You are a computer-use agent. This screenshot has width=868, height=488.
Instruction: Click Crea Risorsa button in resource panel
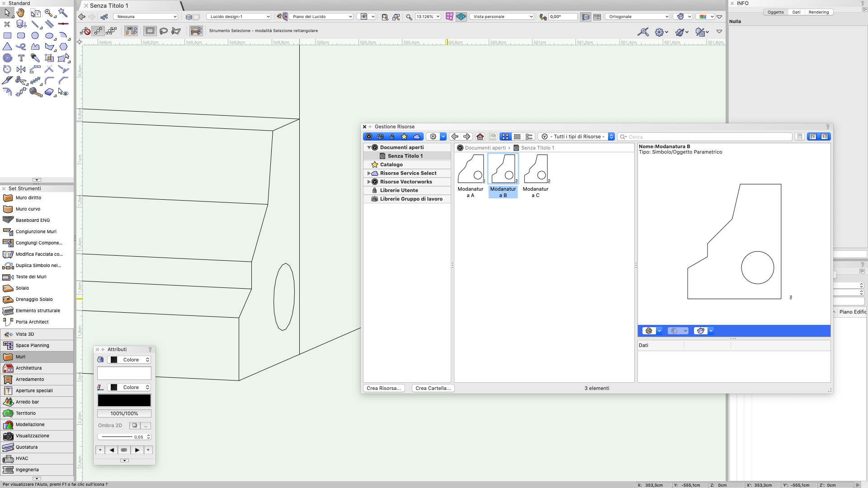tap(384, 388)
